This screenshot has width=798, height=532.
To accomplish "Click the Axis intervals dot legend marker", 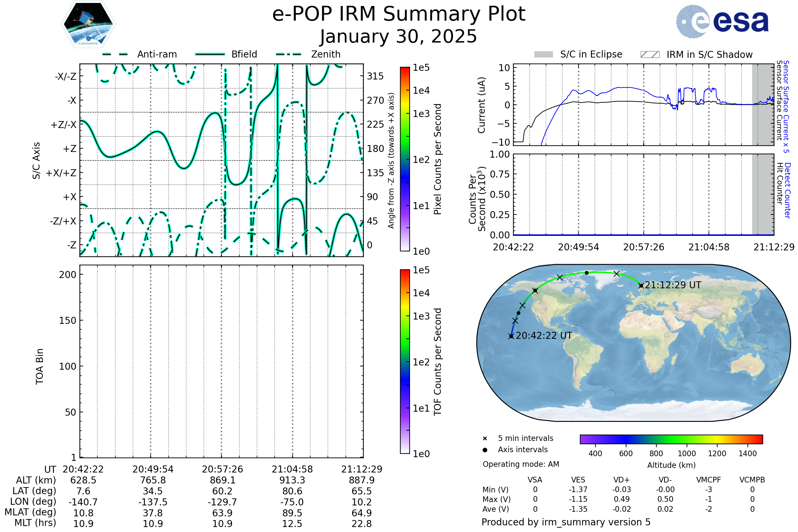I will point(485,450).
